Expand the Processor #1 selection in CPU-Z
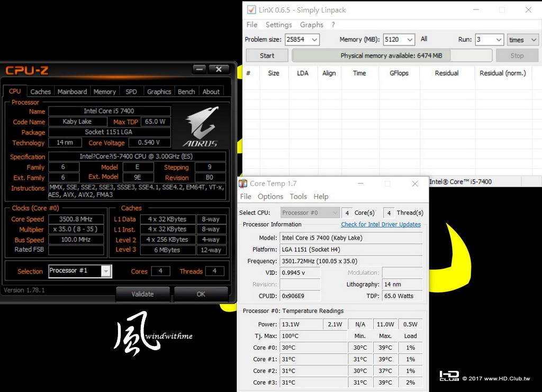Screen dimensions: 542x392 pyautogui.click(x=106, y=271)
